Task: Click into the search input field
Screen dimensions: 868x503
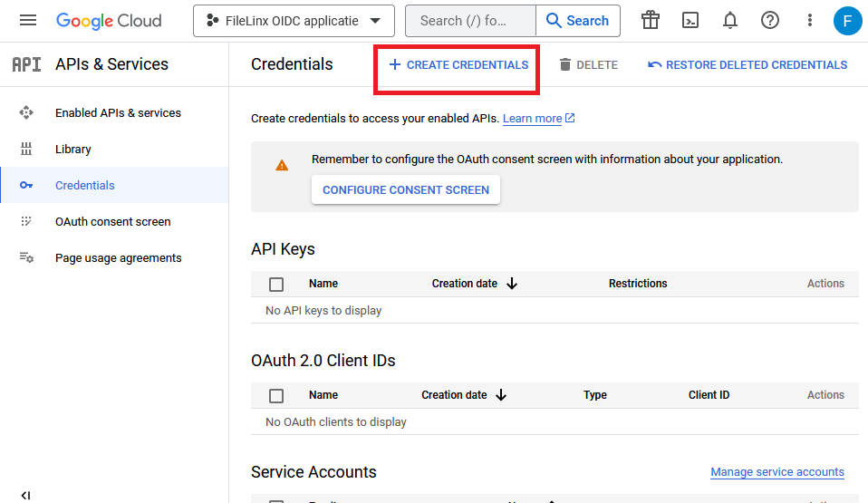Action: pos(470,21)
